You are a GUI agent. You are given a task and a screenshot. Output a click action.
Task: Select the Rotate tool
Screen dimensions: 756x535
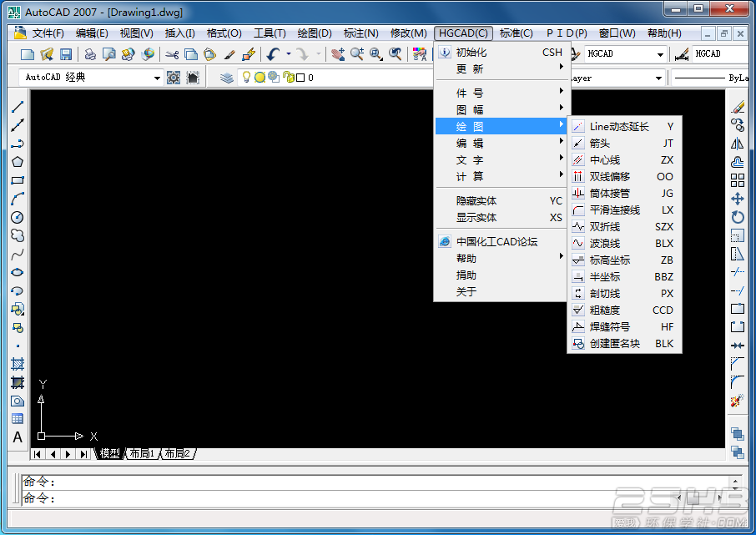point(737,217)
